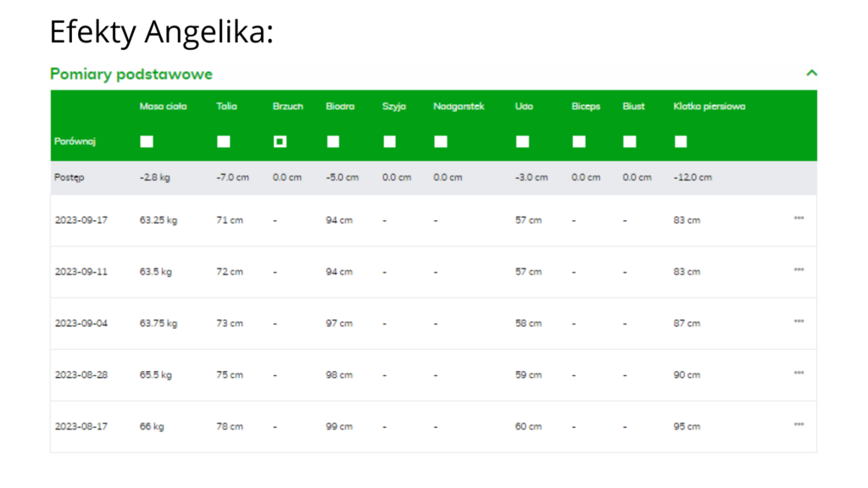Click the 66 kg weight value
The width and height of the screenshot is (868, 488).
coord(152,427)
